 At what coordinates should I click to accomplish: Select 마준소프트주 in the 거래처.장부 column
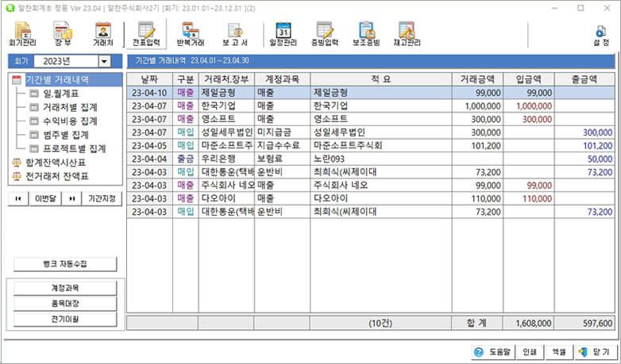pos(226,146)
